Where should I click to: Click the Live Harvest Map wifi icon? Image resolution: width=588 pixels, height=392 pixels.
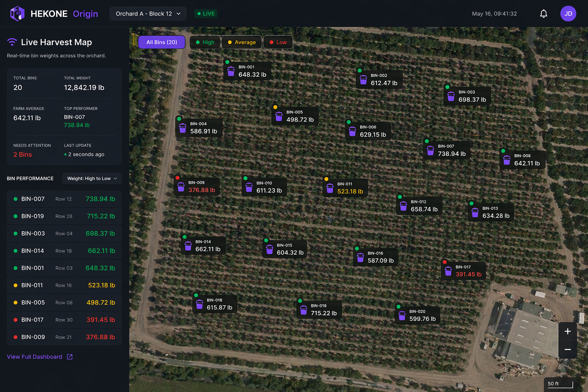[12, 42]
